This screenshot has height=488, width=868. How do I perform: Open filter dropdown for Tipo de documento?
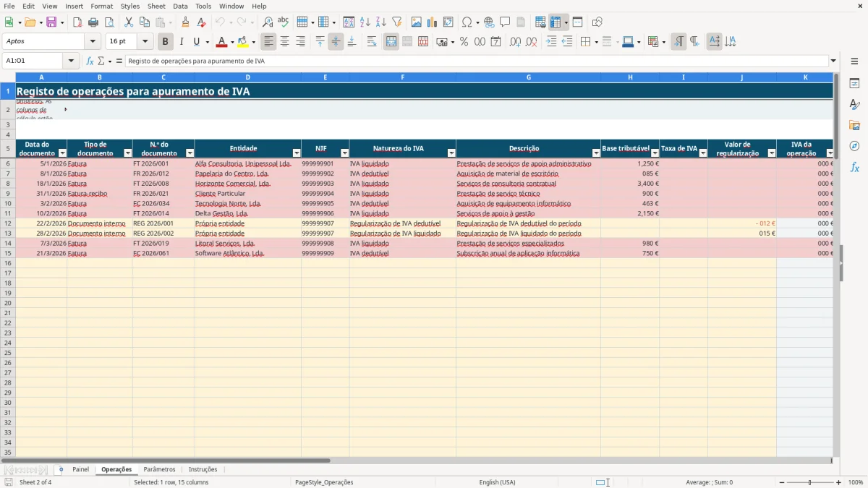(128, 153)
